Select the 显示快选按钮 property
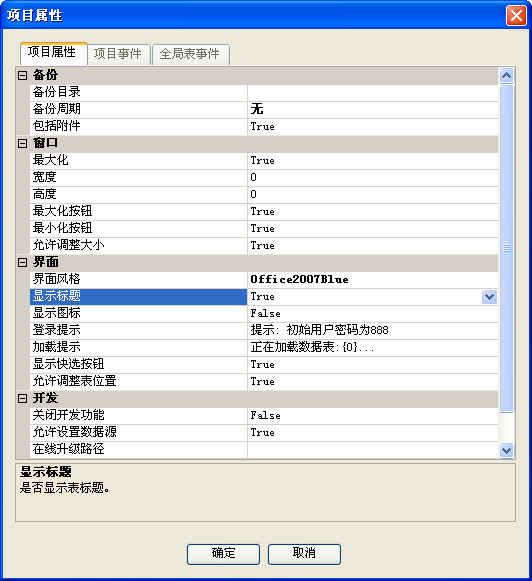532x581 pixels. (139, 365)
